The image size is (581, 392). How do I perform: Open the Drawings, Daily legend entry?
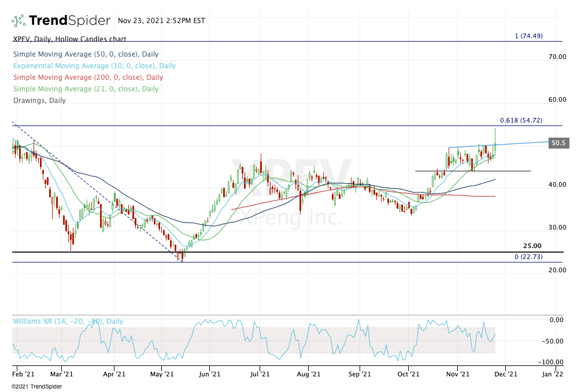39,101
